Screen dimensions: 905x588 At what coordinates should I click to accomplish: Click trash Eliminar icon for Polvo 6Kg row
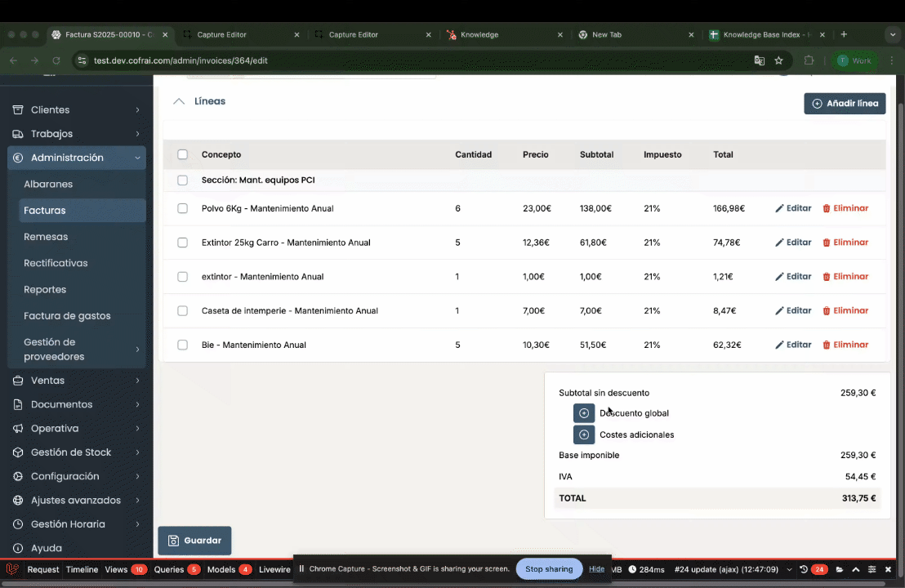point(827,208)
